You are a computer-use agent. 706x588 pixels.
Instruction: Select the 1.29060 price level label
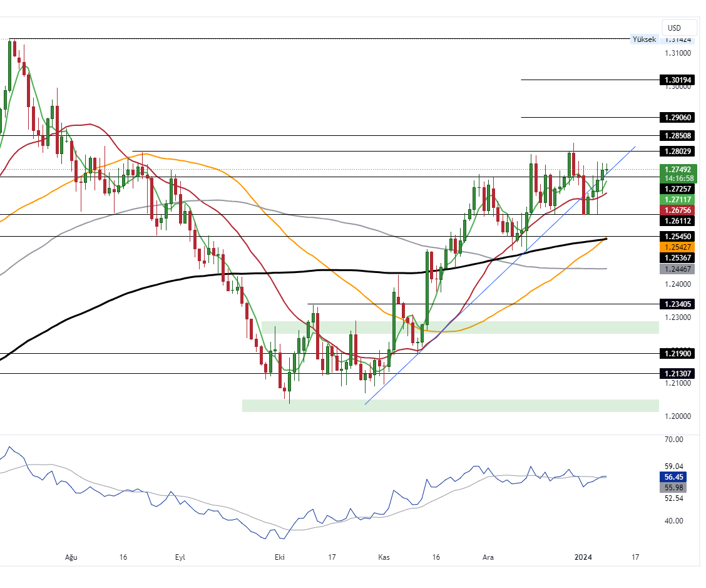[x=678, y=118]
